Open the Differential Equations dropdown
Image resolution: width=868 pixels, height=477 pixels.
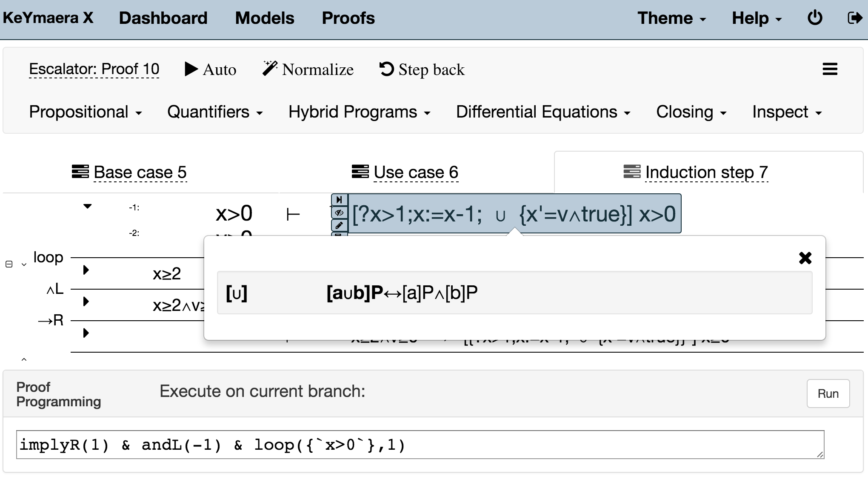point(543,112)
